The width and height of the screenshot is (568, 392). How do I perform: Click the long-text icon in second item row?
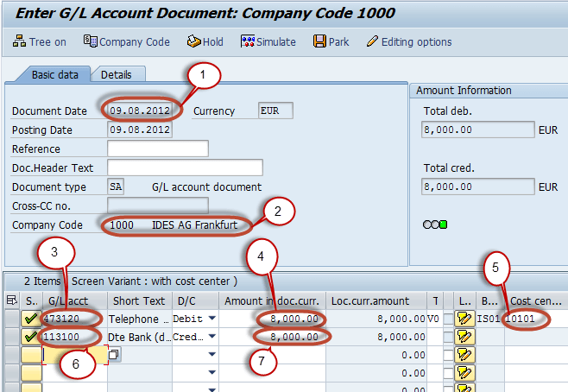pyautogui.click(x=464, y=337)
